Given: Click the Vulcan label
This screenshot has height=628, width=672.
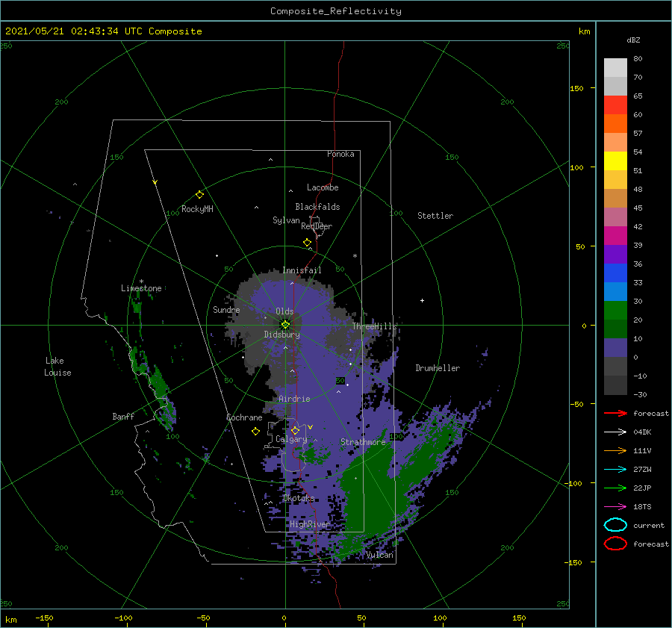Looking at the screenshot, I should [x=380, y=555].
